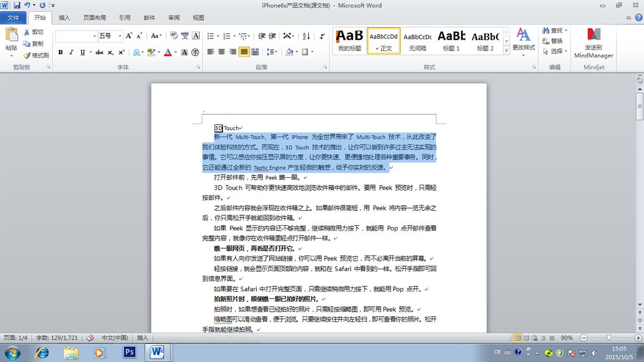Viewport: 644px width, 362px height.
Task: Switch to the References (引用) tab
Action: pyautogui.click(x=125, y=18)
